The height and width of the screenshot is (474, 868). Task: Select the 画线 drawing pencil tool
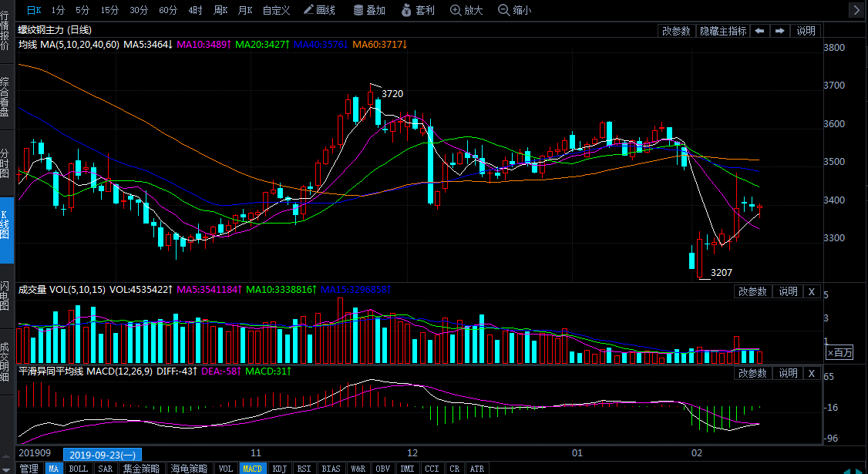coord(319,10)
